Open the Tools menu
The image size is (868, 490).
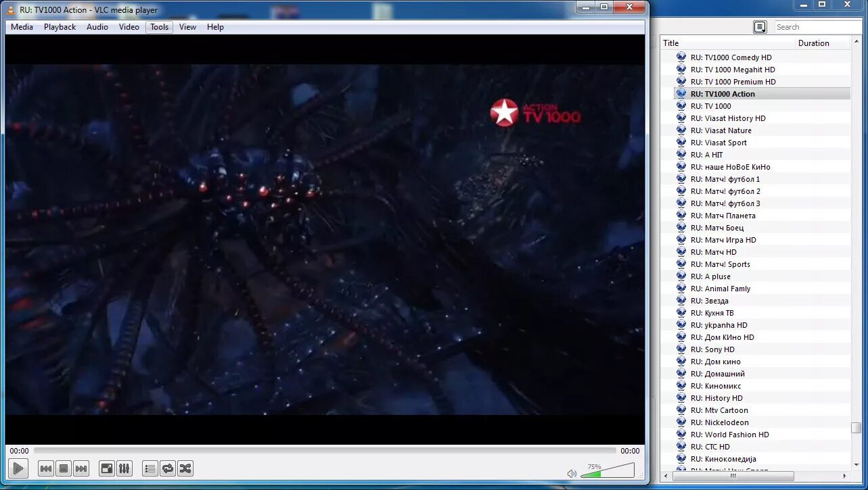160,27
